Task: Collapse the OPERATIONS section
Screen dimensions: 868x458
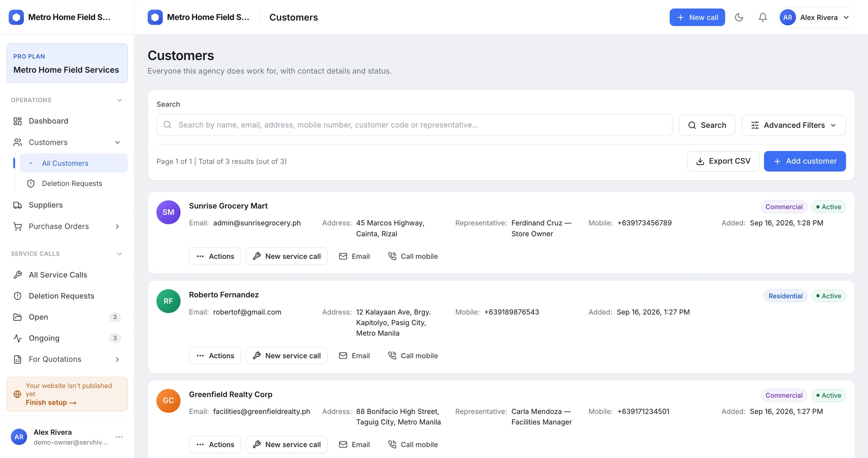Action: coord(119,100)
